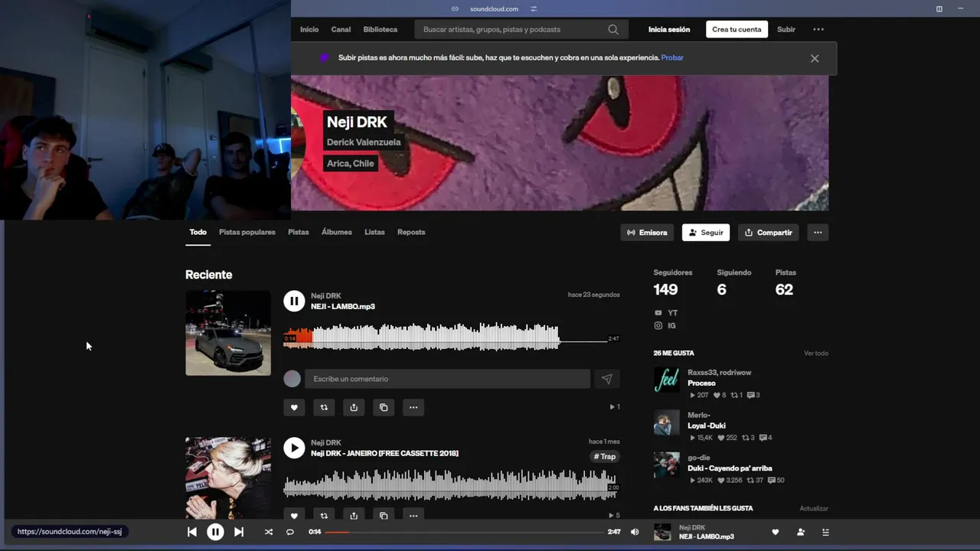
Task: Click the comment input field
Action: pos(447,379)
